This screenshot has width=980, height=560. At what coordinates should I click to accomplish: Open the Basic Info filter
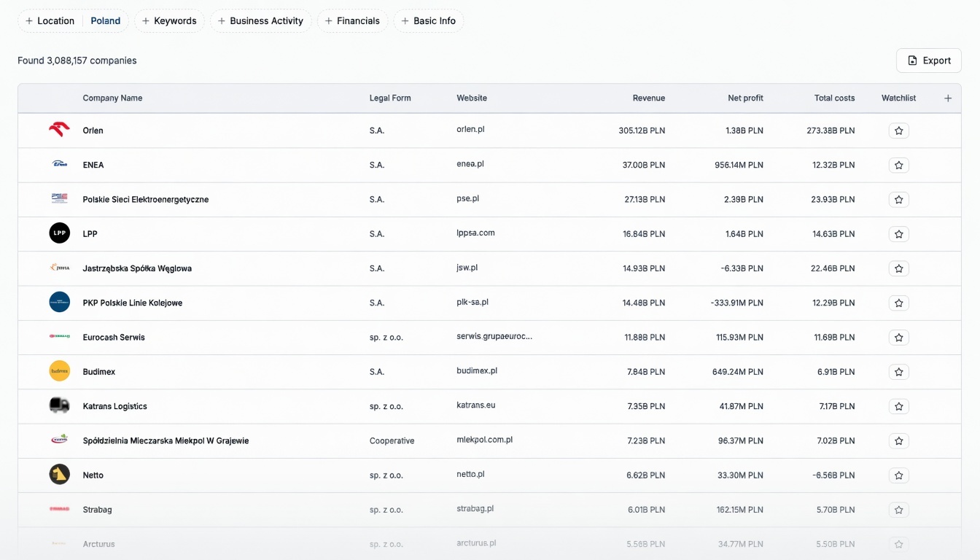[x=429, y=21]
